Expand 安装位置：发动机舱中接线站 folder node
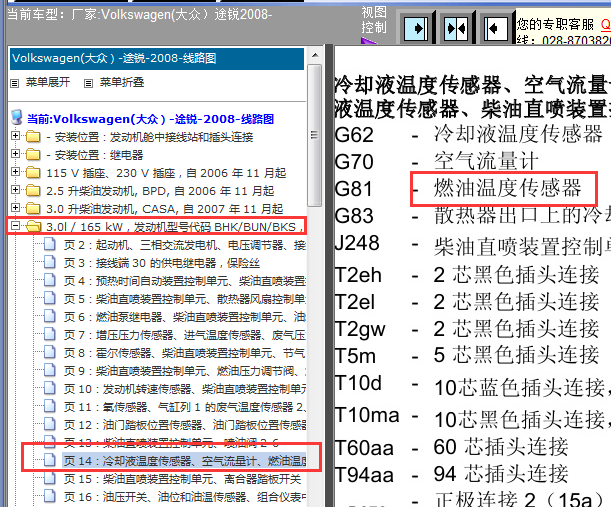This screenshot has width=611, height=507. (x=16, y=136)
